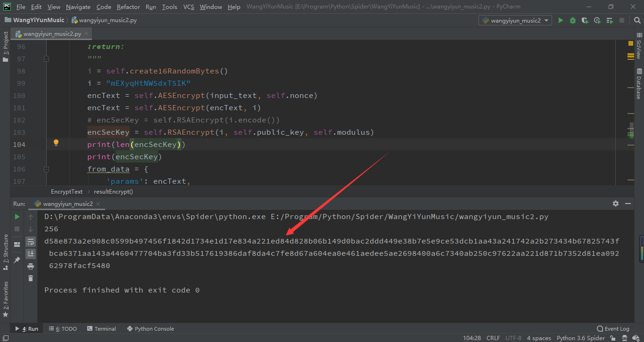Image resolution: width=644 pixels, height=342 pixels.
Task: Open the Database side panel
Action: (x=639, y=83)
